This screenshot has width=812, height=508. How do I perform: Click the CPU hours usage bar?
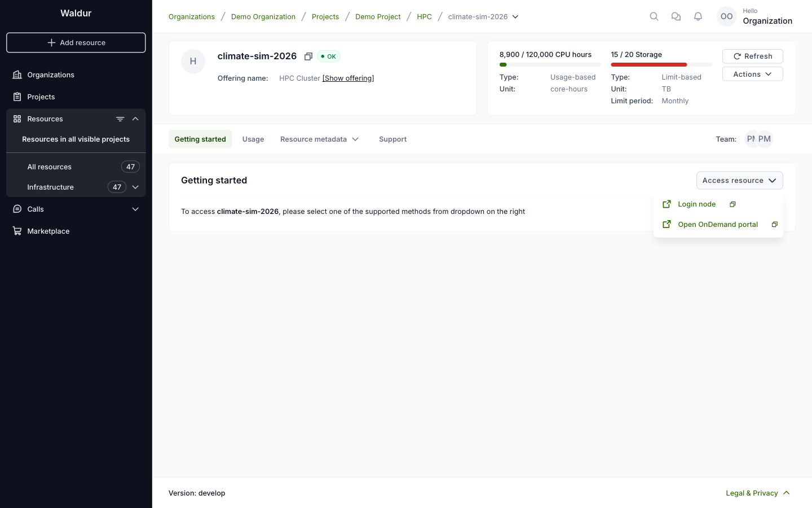tap(550, 65)
